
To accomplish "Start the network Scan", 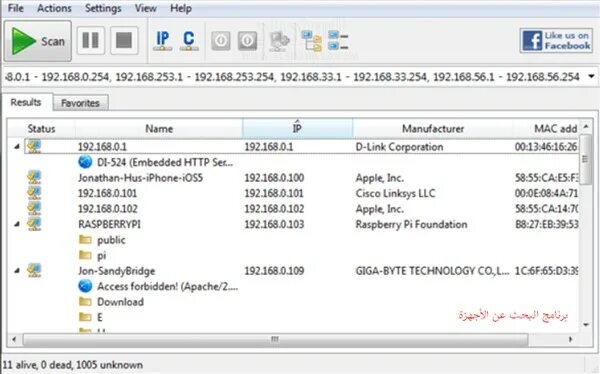I will (38, 41).
